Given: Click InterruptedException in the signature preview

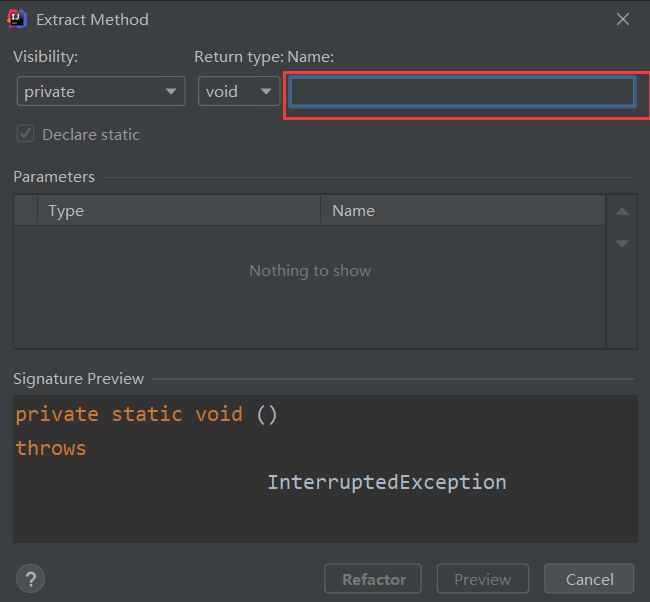Looking at the screenshot, I should point(386,482).
